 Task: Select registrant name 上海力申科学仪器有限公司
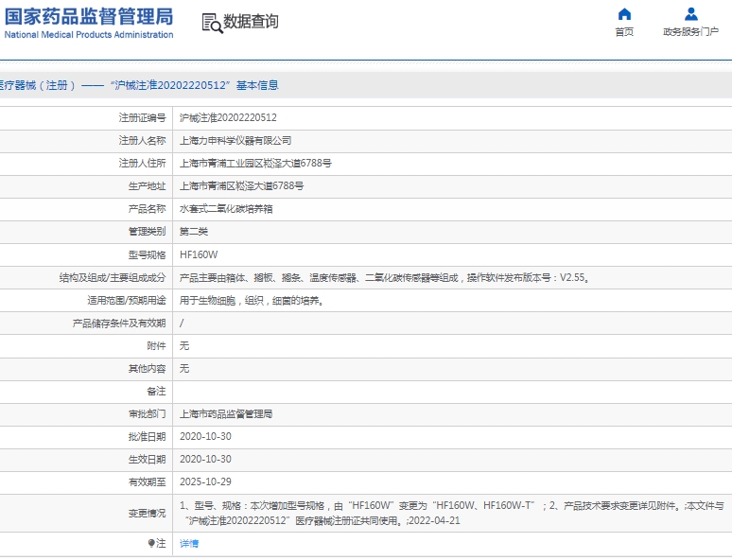coord(235,141)
